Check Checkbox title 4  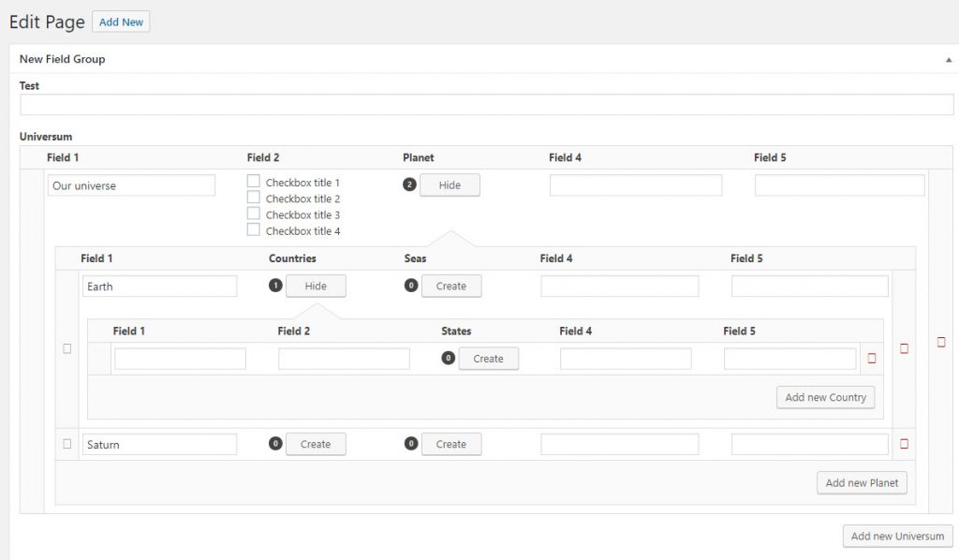[253, 229]
